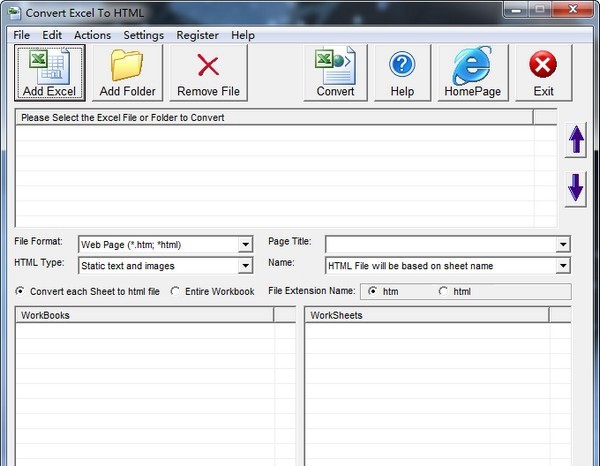Click the Add Excel toolbar button
This screenshot has height=466, width=600.
[50, 73]
